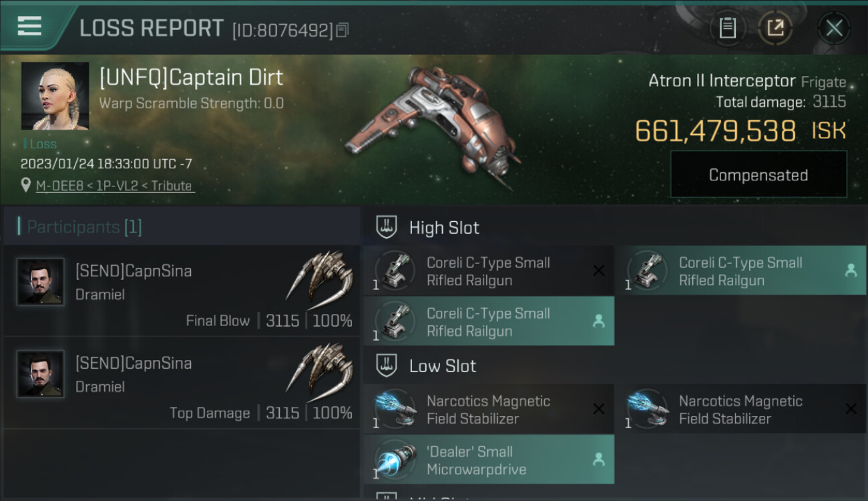868x501 pixels.
Task: Open the M-0EE8 Tribute location link
Action: pos(114,186)
